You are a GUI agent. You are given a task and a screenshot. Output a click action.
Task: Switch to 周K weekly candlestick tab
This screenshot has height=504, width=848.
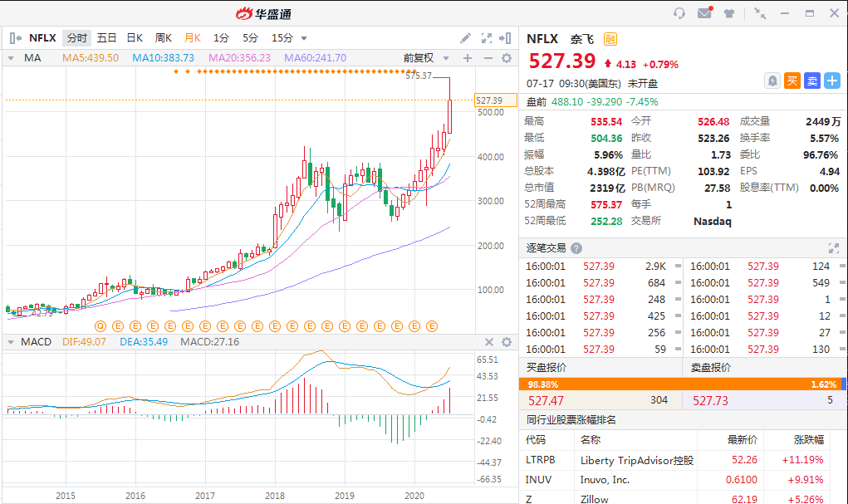[164, 38]
